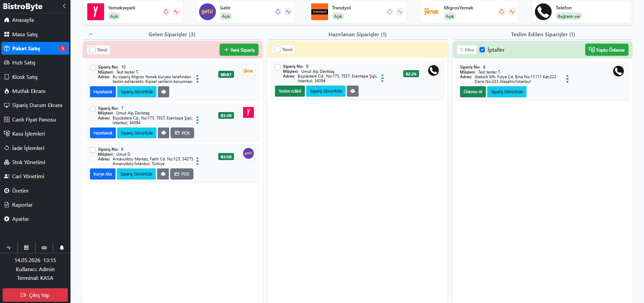This screenshot has height=303, width=644.
Task: Click the Telefon phone logo in the top bar
Action: click(543, 12)
